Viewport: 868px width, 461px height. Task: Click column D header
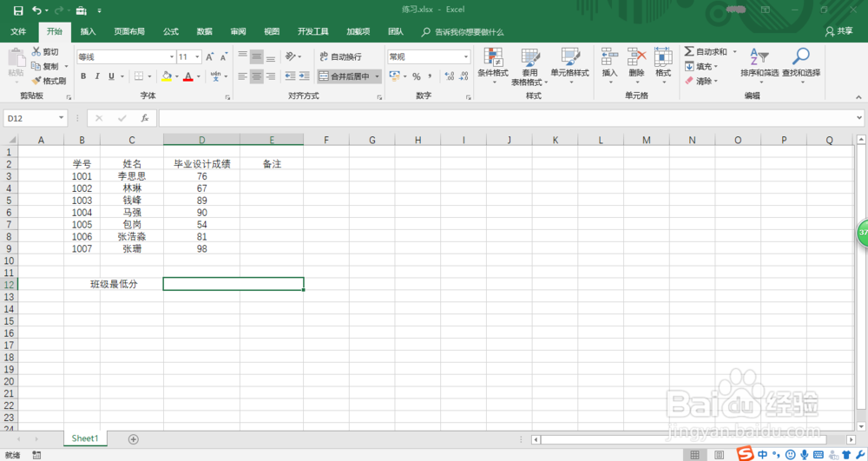201,140
